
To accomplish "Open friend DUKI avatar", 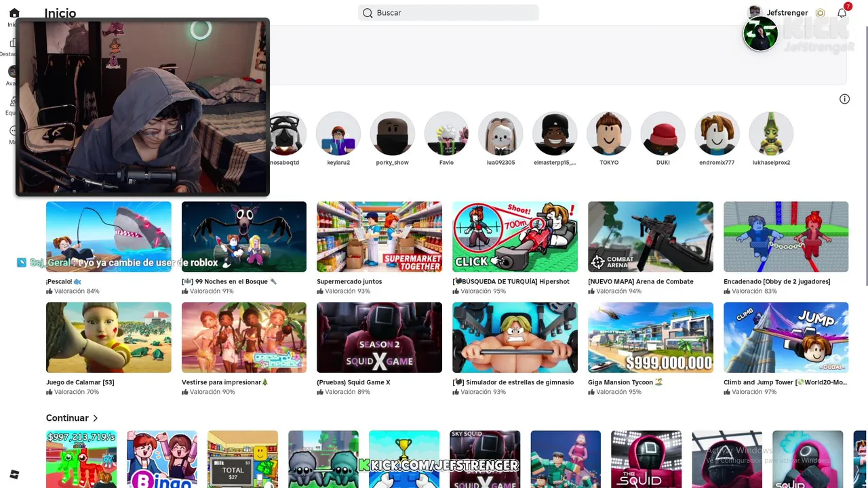I will (x=663, y=134).
